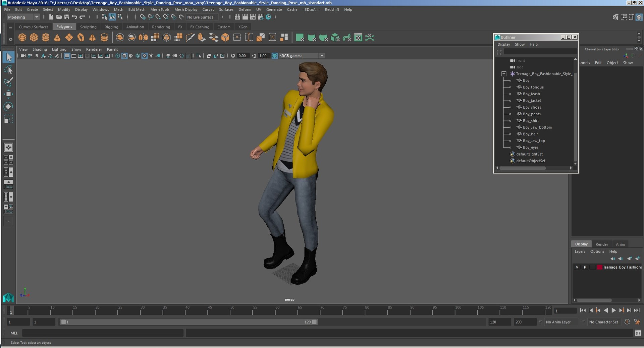Open the Redshift menu
Image resolution: width=644 pixels, height=348 pixels.
click(332, 9)
